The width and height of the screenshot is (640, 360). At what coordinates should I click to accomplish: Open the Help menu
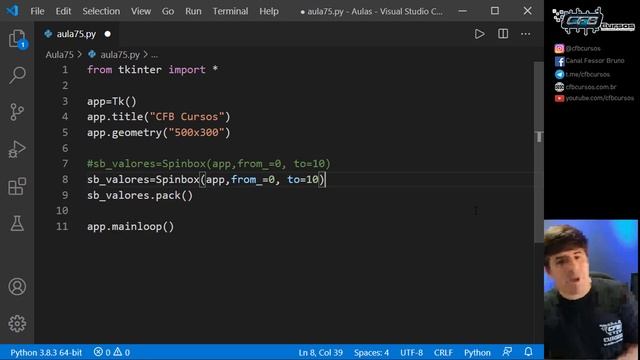[x=269, y=11]
